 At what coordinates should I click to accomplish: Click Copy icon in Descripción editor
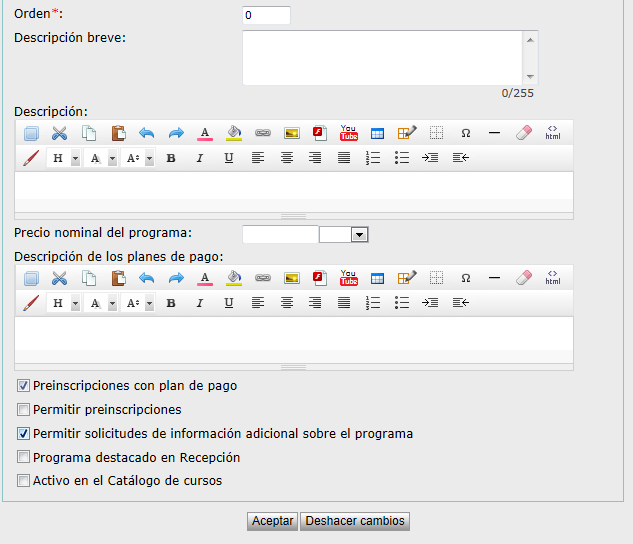(89, 133)
